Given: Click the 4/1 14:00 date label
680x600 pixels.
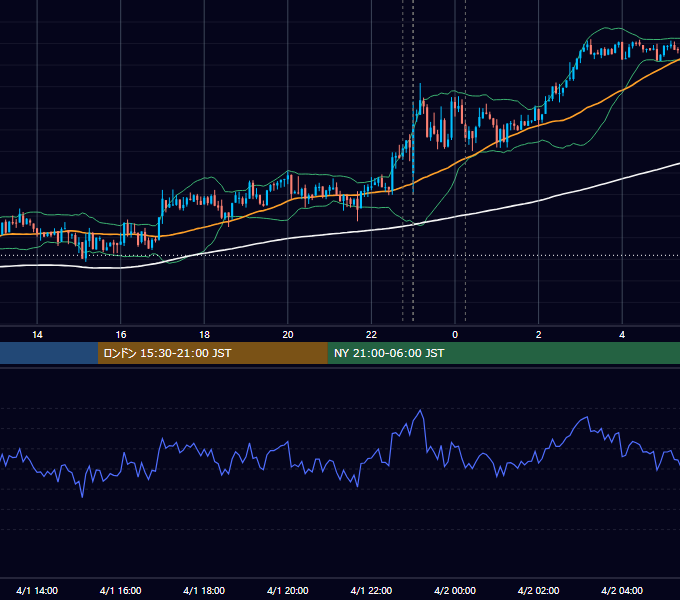Looking at the screenshot, I should point(37,590).
